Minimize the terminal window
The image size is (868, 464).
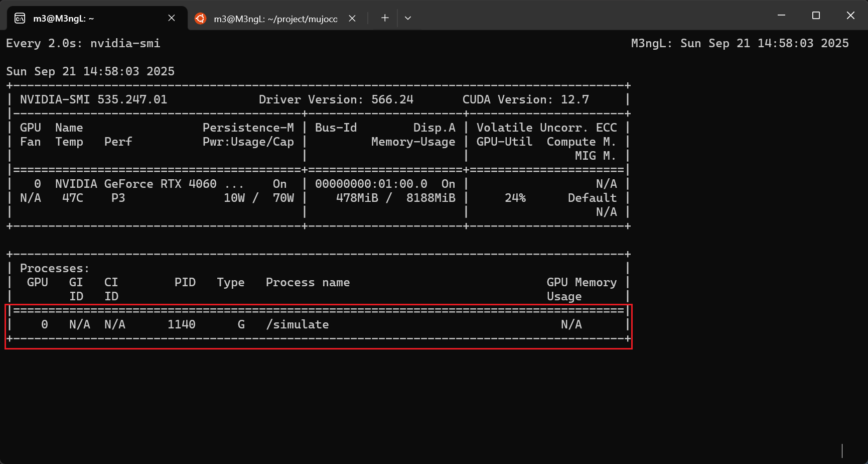[781, 16]
